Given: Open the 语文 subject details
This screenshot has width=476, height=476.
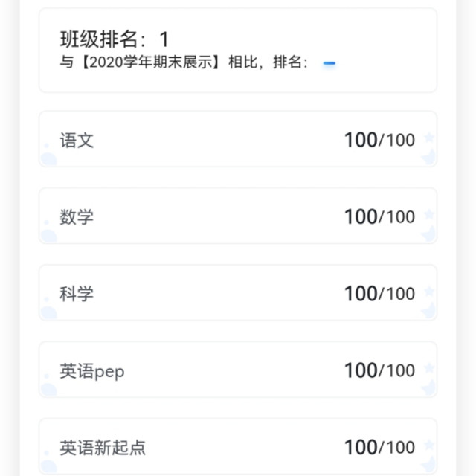Looking at the screenshot, I should click(77, 140).
